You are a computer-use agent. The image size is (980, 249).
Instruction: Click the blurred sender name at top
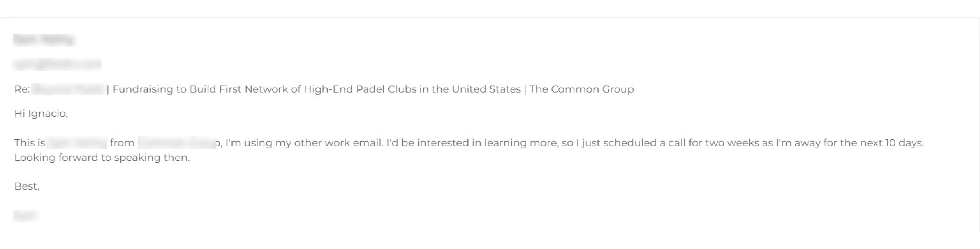coord(43,40)
